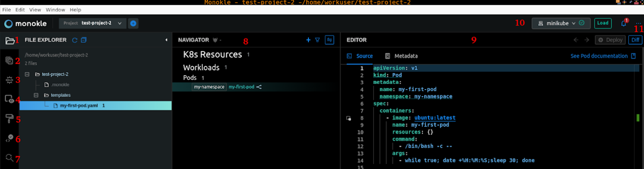This screenshot has width=644, height=169.
Task: Click the blue new project button
Action: (133, 23)
